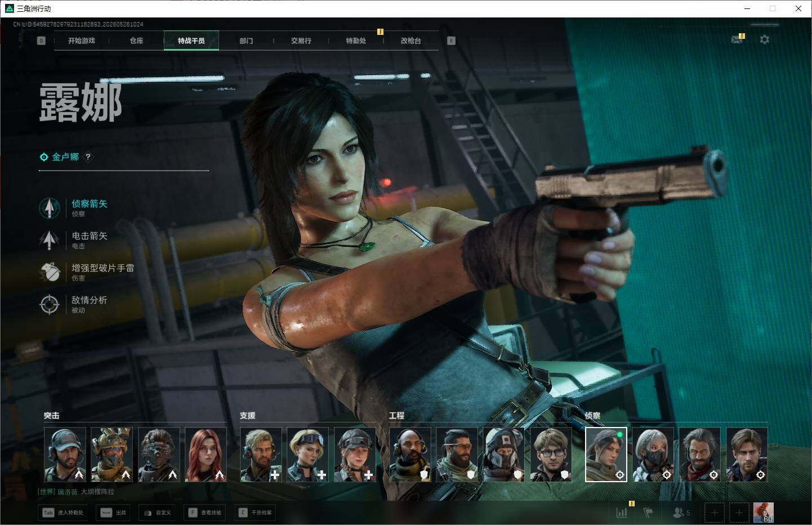The image size is (812, 525).
Task: Click the 侦察 category heading
Action: [593, 416]
